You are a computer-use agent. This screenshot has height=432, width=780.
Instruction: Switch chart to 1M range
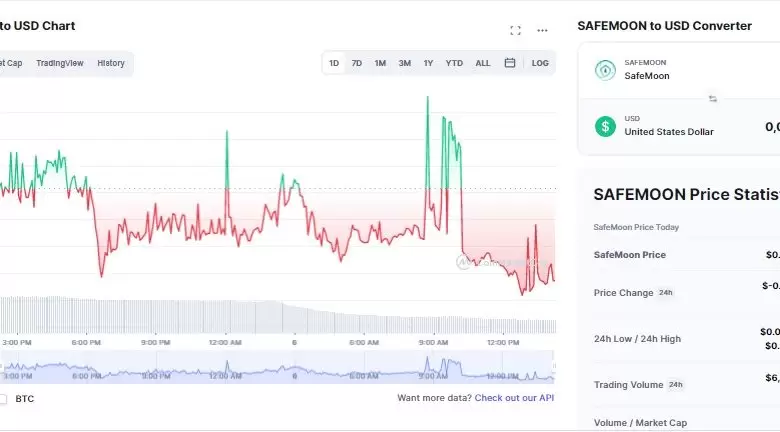pyautogui.click(x=380, y=63)
